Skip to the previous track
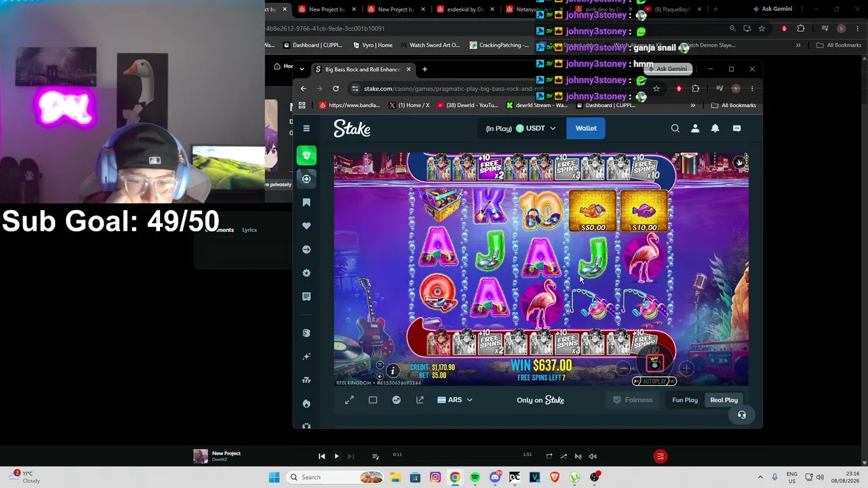The width and height of the screenshot is (868, 488). coord(321,456)
